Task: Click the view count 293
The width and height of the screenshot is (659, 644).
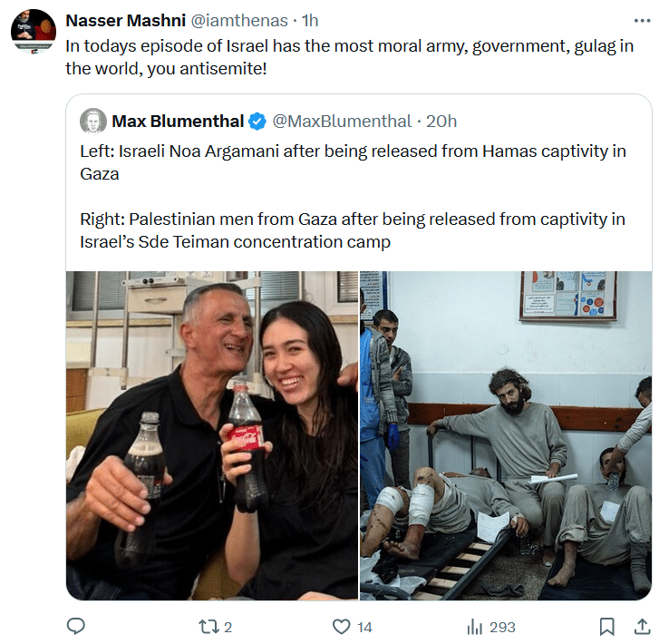Action: click(502, 627)
